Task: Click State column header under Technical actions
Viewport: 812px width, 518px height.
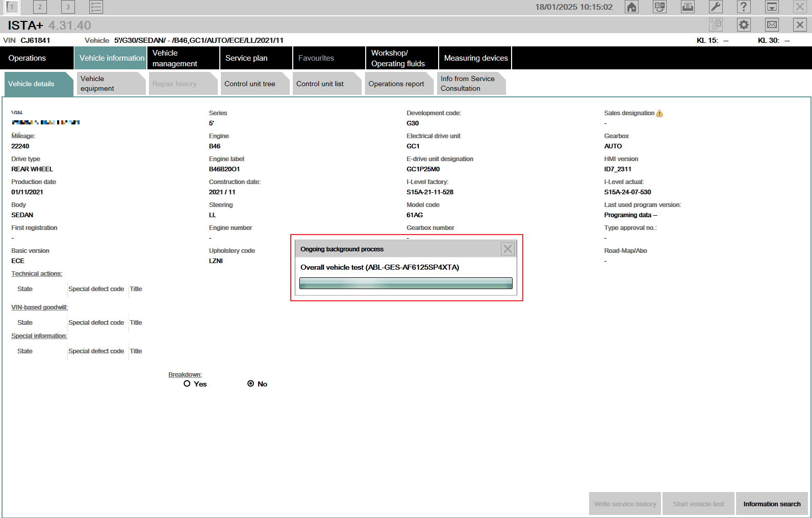Action: click(25, 289)
